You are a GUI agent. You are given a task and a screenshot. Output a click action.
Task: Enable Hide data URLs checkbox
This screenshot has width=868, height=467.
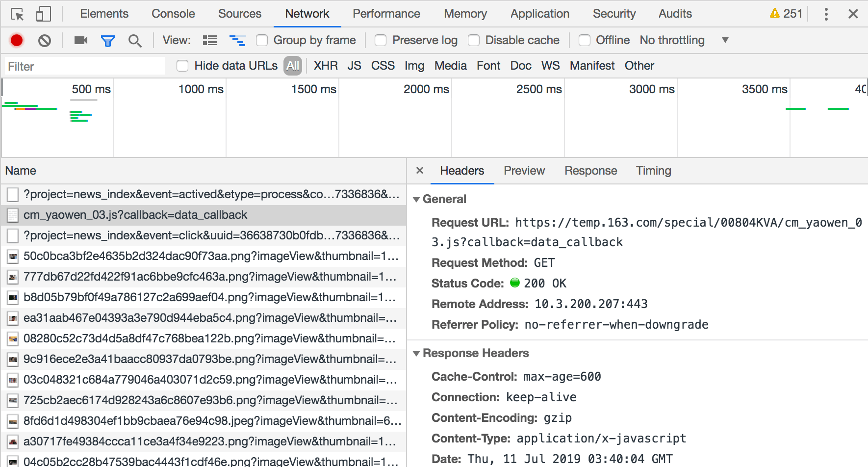182,66
